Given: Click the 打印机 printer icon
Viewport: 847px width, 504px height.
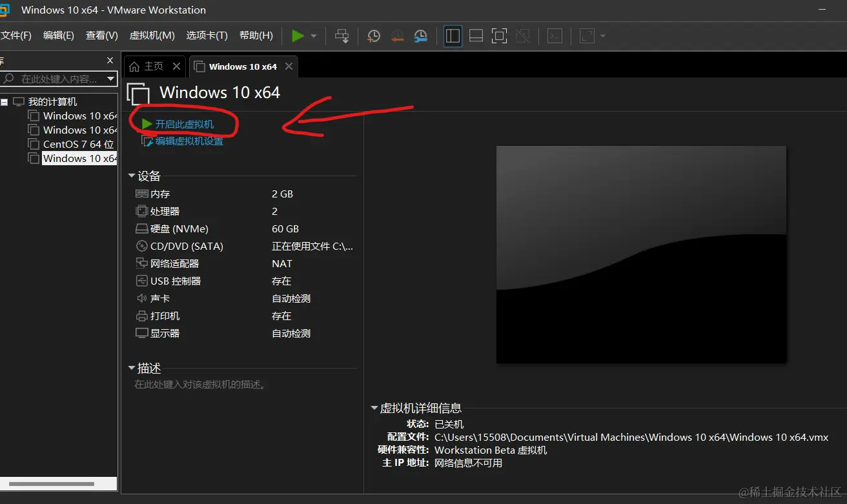Looking at the screenshot, I should tap(141, 316).
